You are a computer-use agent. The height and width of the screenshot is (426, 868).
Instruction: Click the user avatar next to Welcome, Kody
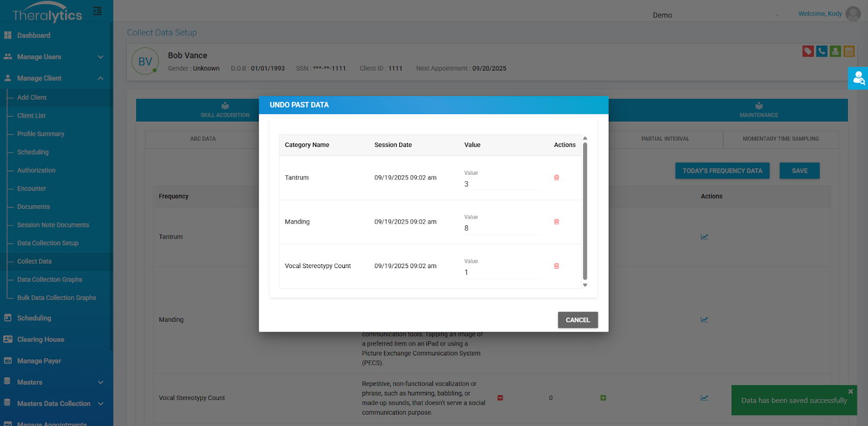[x=853, y=14]
